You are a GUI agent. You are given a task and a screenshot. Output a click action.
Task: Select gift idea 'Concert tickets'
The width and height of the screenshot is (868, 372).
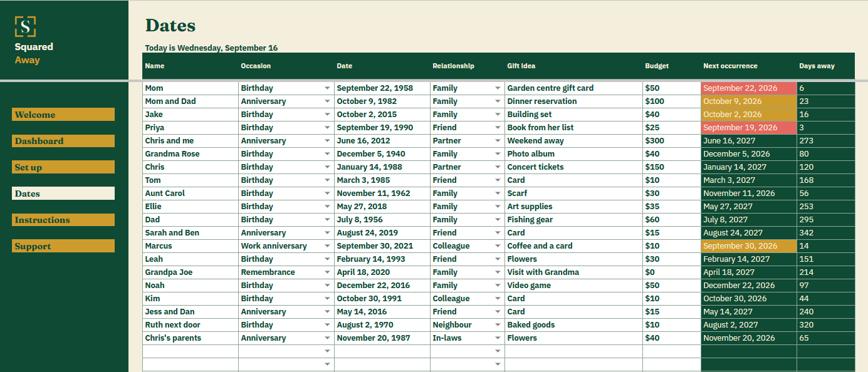pos(573,167)
